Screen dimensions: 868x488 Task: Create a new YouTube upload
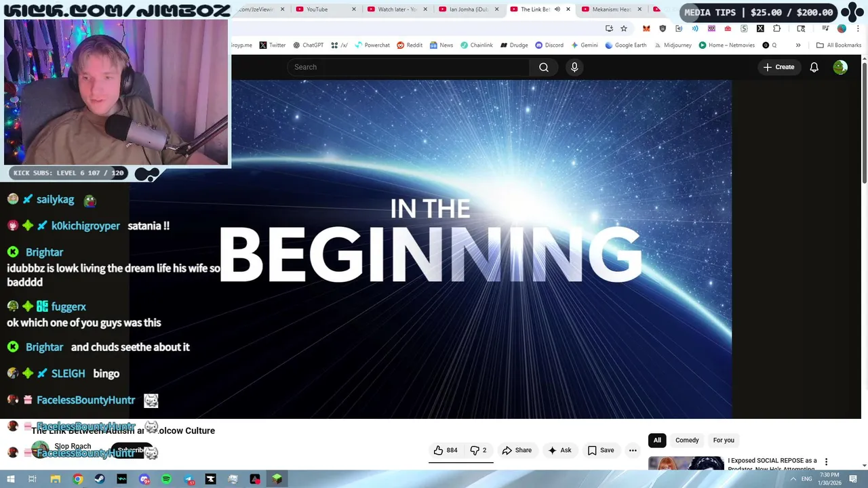coord(778,67)
